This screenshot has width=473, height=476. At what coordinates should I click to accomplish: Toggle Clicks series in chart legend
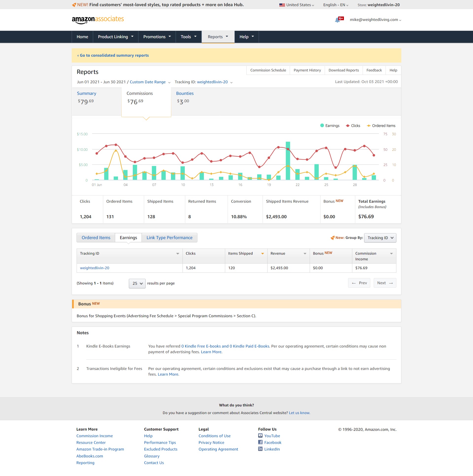(x=353, y=126)
